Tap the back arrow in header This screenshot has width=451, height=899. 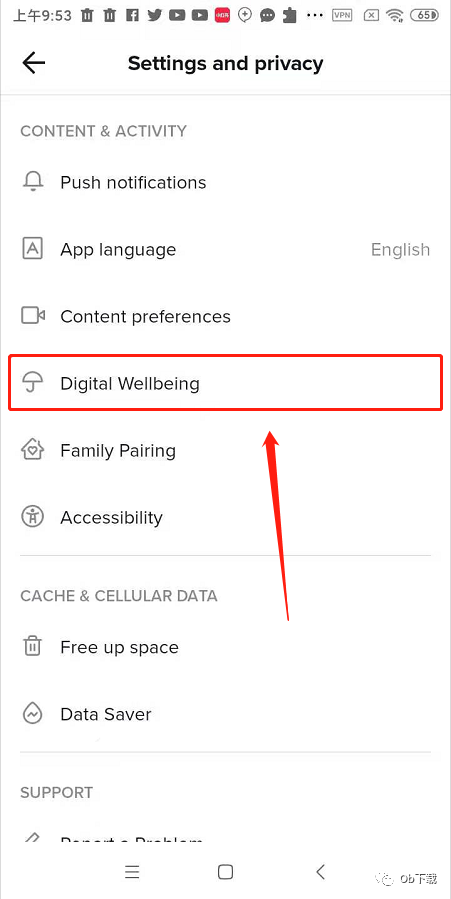pos(33,63)
